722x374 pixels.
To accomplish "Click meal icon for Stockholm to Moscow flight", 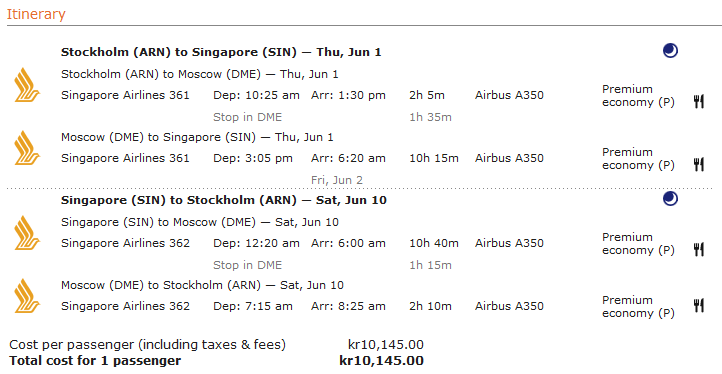I will [699, 101].
